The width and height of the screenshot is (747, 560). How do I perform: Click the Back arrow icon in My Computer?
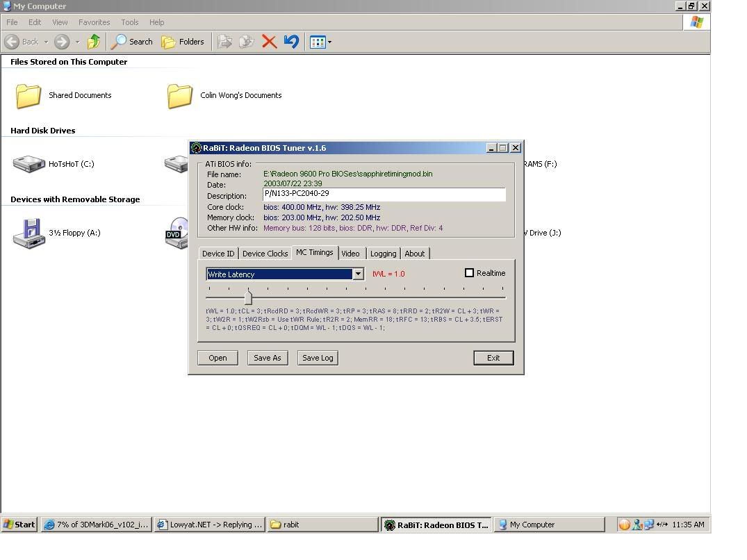click(x=12, y=42)
